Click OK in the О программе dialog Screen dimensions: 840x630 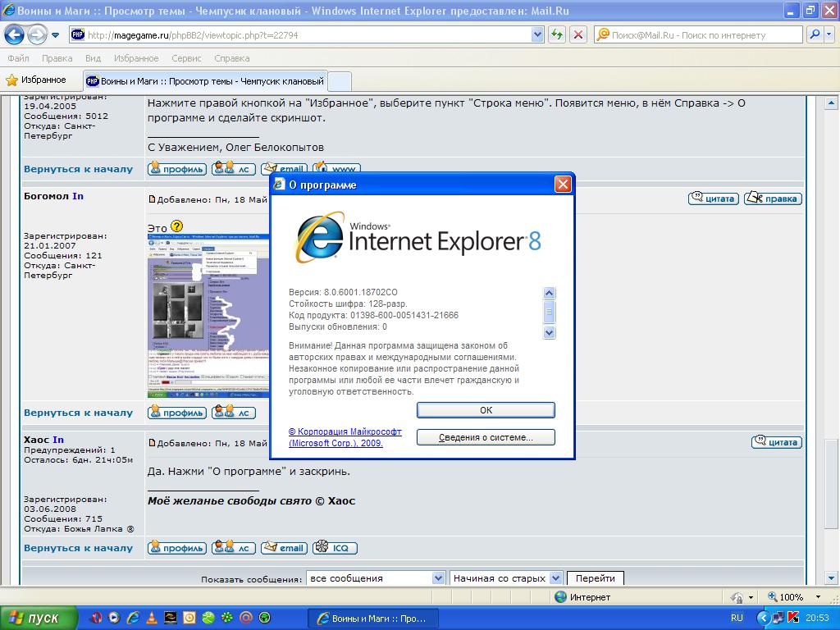click(486, 410)
